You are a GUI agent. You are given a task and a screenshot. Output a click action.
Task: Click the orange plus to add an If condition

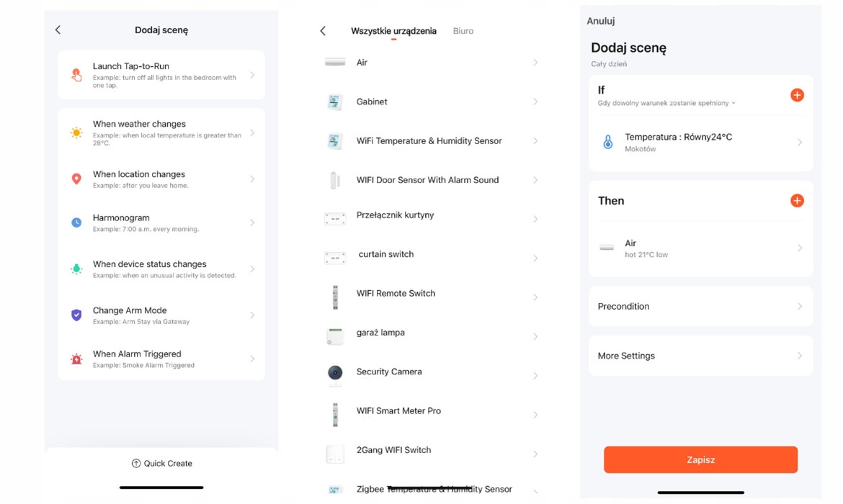797,94
